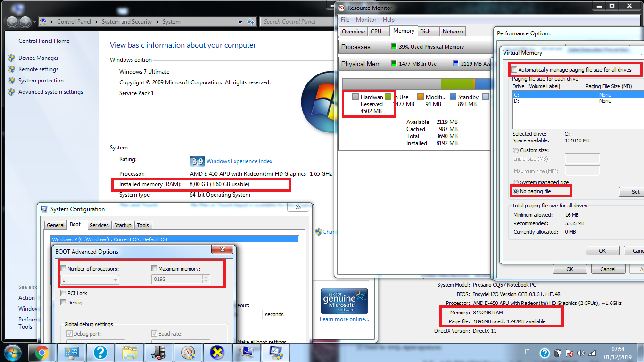Close the BOOT Advanced Options dialog

(222, 250)
